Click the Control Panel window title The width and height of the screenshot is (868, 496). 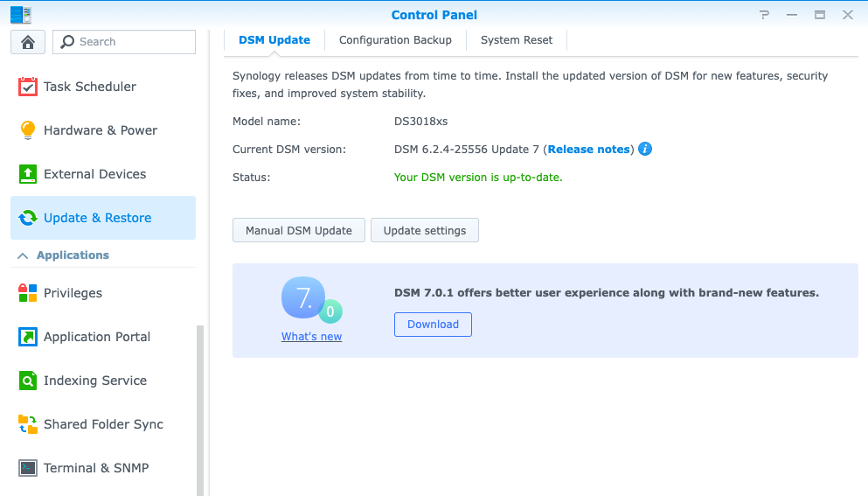click(434, 15)
